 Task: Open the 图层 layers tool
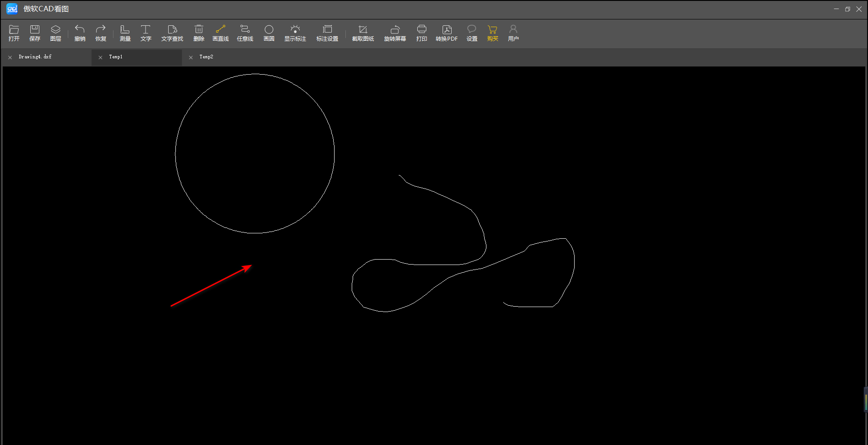[56, 33]
